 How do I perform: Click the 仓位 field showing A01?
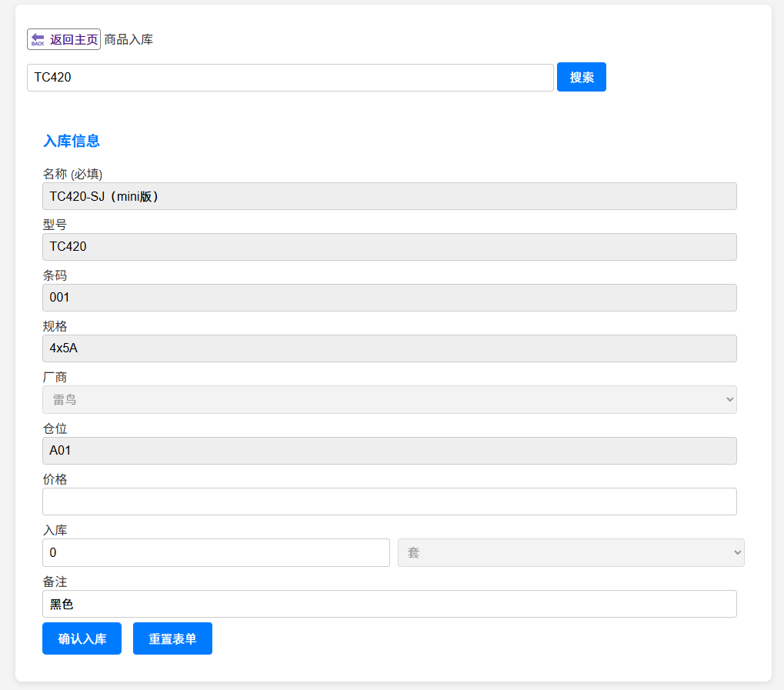pyautogui.click(x=389, y=451)
